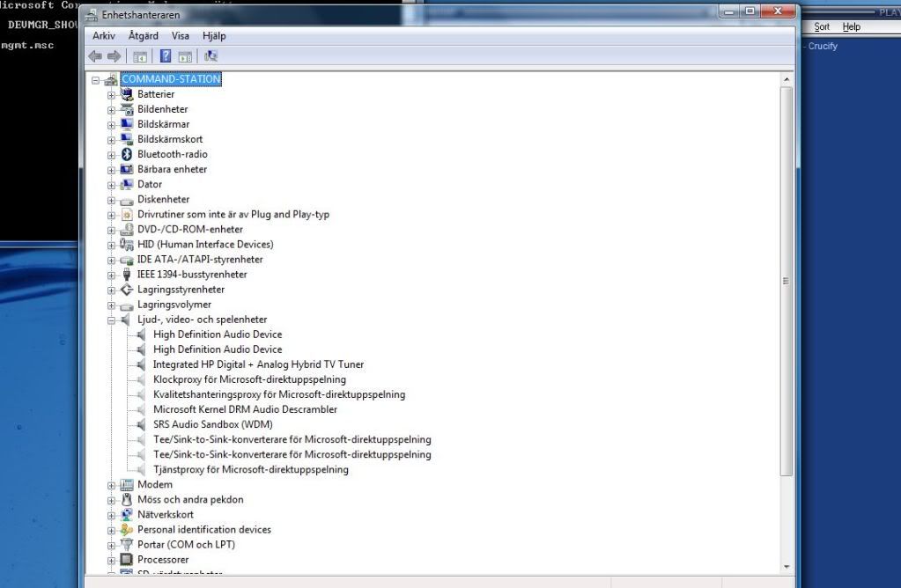Open Sort menu in background window
901x588 pixels.
[x=822, y=27]
